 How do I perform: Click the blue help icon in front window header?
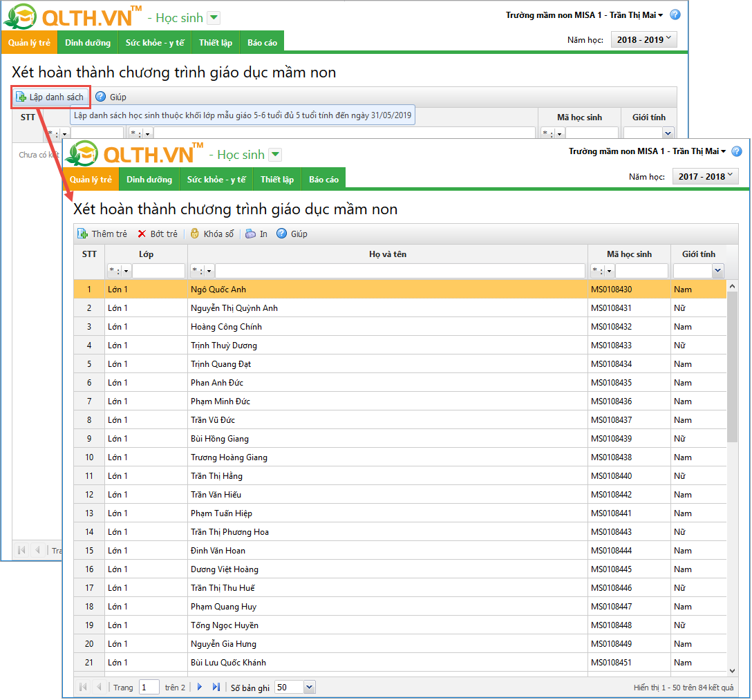pyautogui.click(x=737, y=151)
